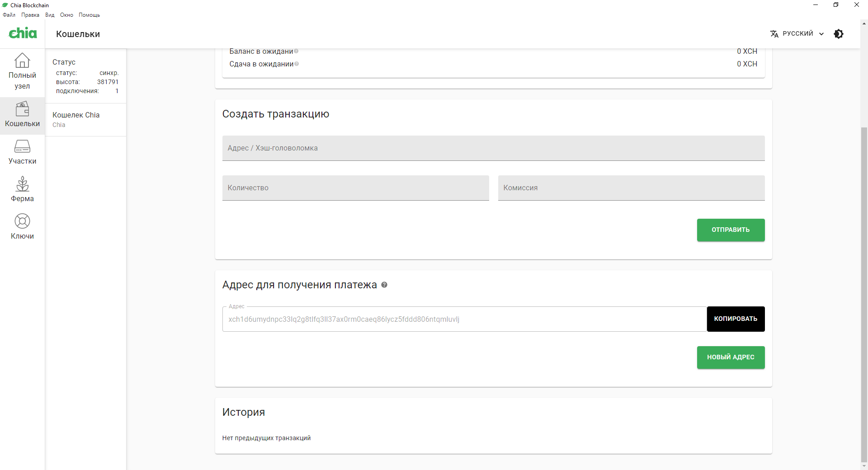Viewport: 868px width, 470px height.
Task: Go to the Farm (Ферма) section
Action: 22,190
